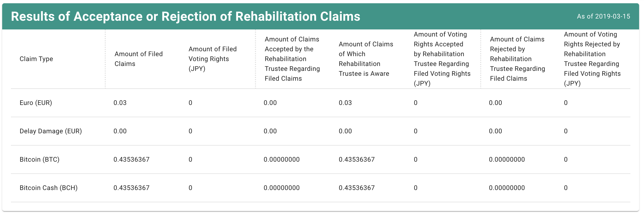The image size is (644, 217).
Task: Click Bitcoin (BTC) filed claims amount 0.43536367
Action: click(x=131, y=159)
